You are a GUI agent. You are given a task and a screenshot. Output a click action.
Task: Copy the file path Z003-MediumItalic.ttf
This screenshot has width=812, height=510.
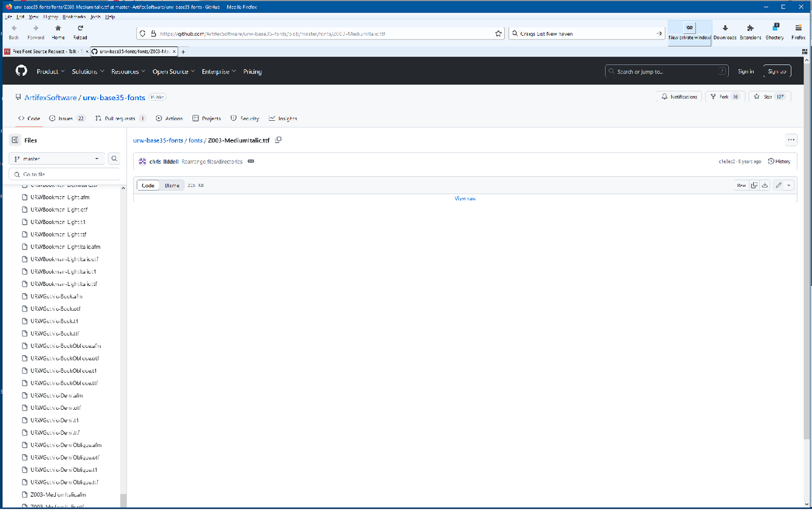[279, 140]
